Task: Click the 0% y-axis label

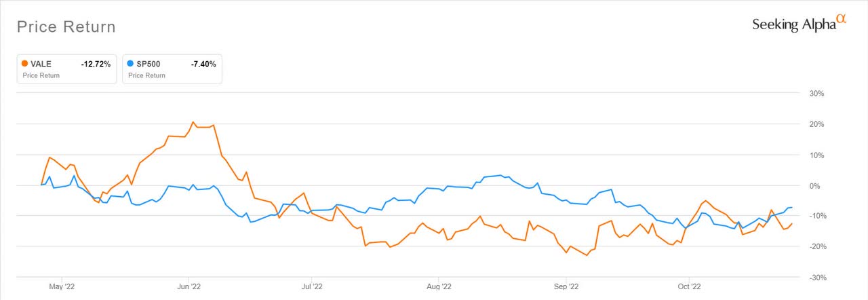Action: pos(818,185)
